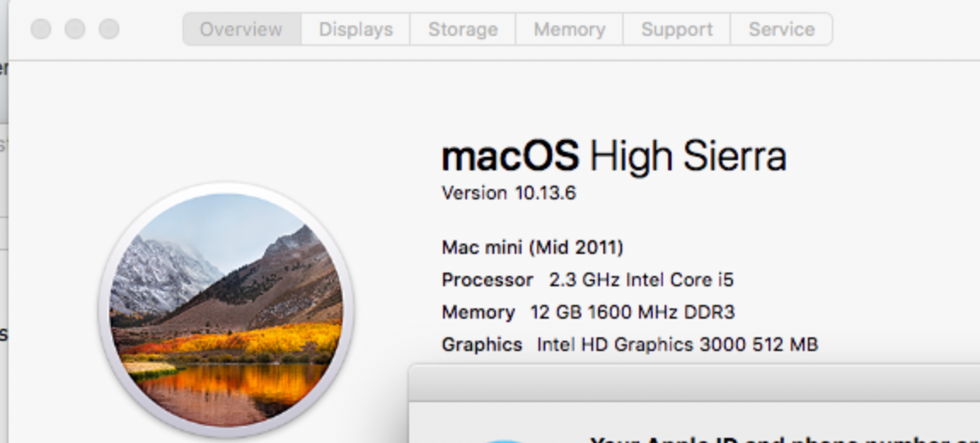Open the Service tab
The width and height of the screenshot is (980, 443).
point(781,29)
